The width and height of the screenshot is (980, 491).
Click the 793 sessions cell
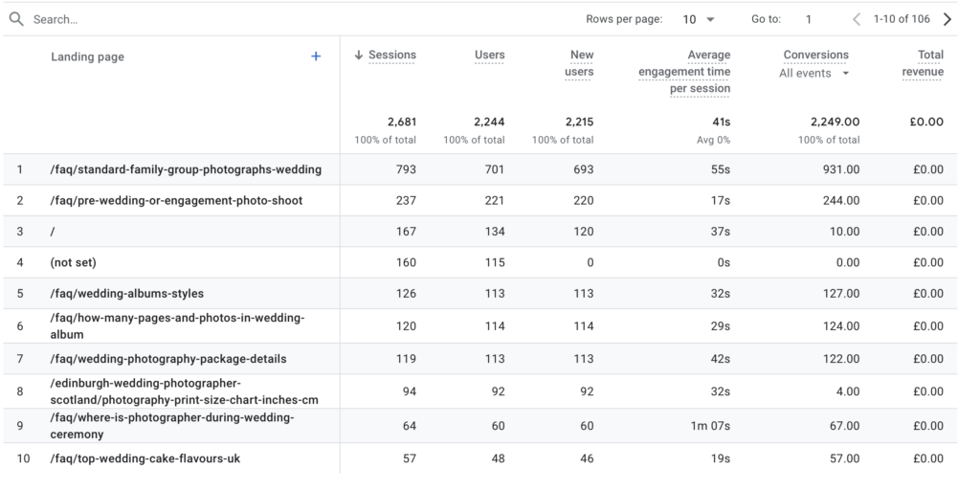coord(406,169)
